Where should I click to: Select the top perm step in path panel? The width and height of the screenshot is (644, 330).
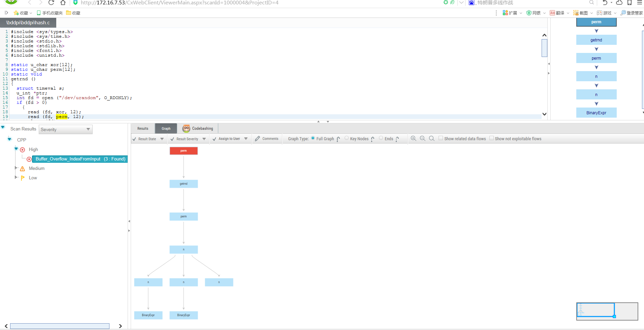click(x=596, y=22)
